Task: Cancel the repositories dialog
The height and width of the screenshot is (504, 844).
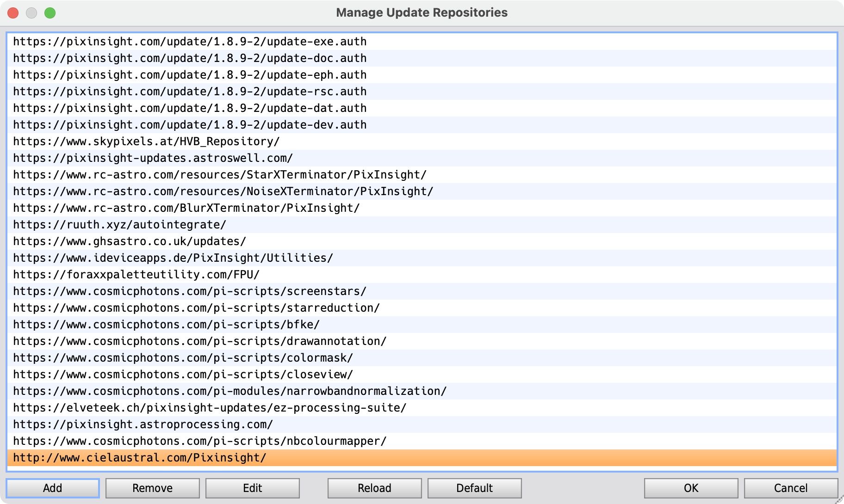Action: tap(791, 488)
